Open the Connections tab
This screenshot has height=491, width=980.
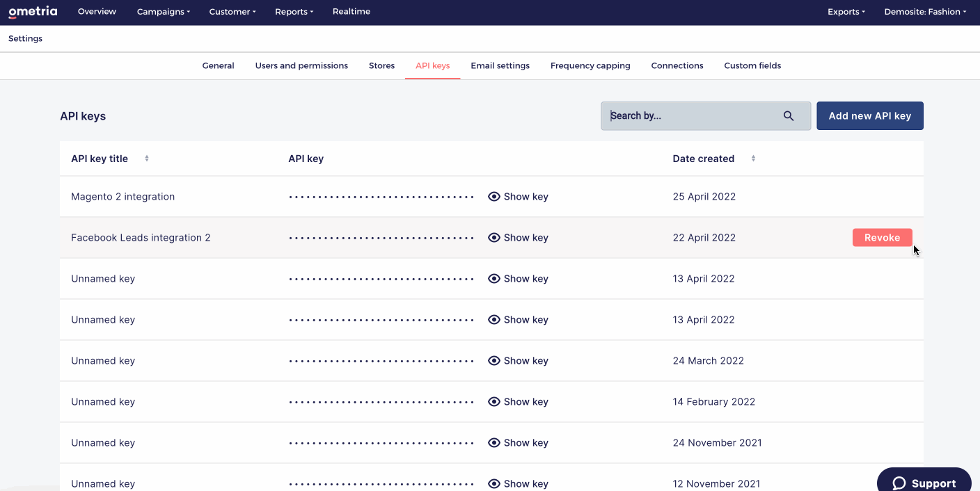677,66
